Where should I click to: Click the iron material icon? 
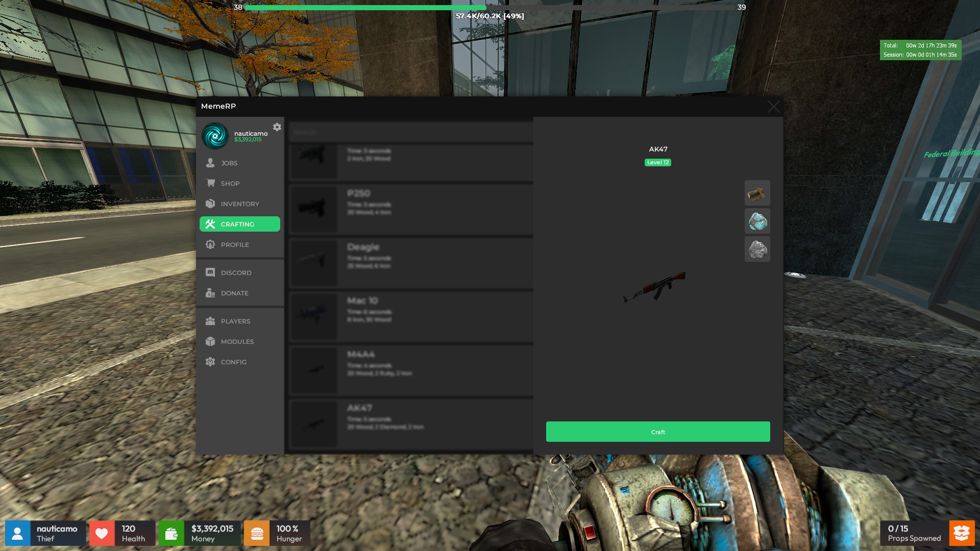(757, 249)
